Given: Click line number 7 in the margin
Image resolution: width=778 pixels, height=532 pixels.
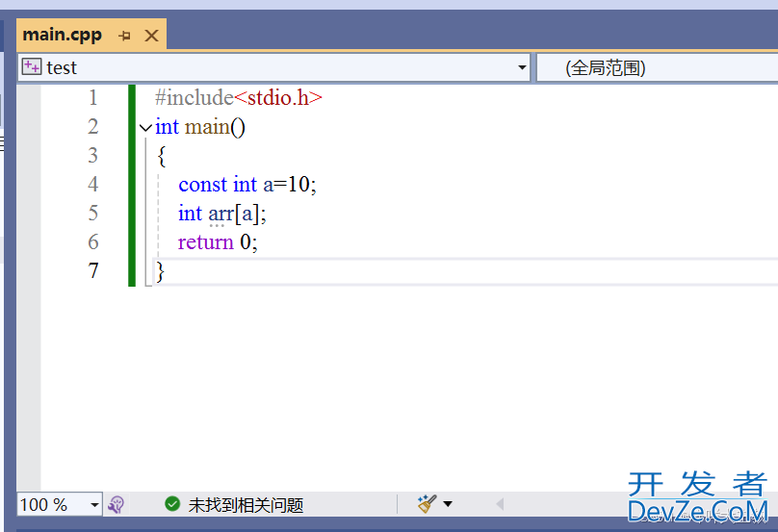Looking at the screenshot, I should tap(92, 270).
